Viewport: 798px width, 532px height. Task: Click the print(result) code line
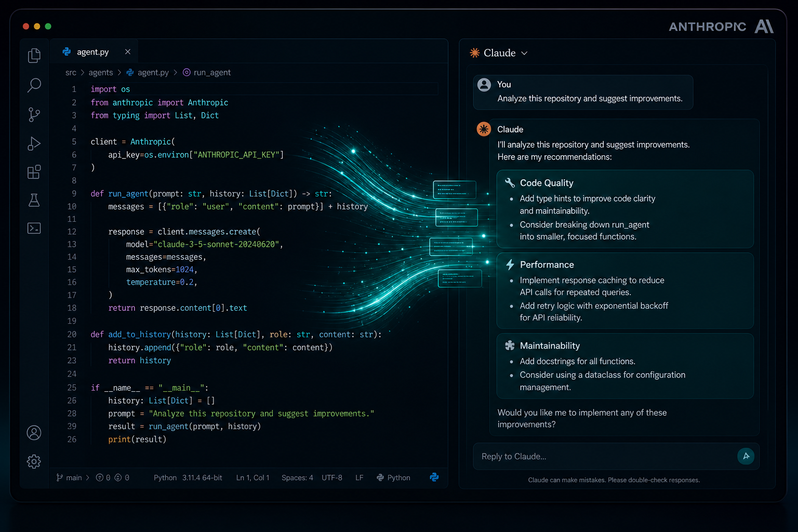click(x=137, y=440)
